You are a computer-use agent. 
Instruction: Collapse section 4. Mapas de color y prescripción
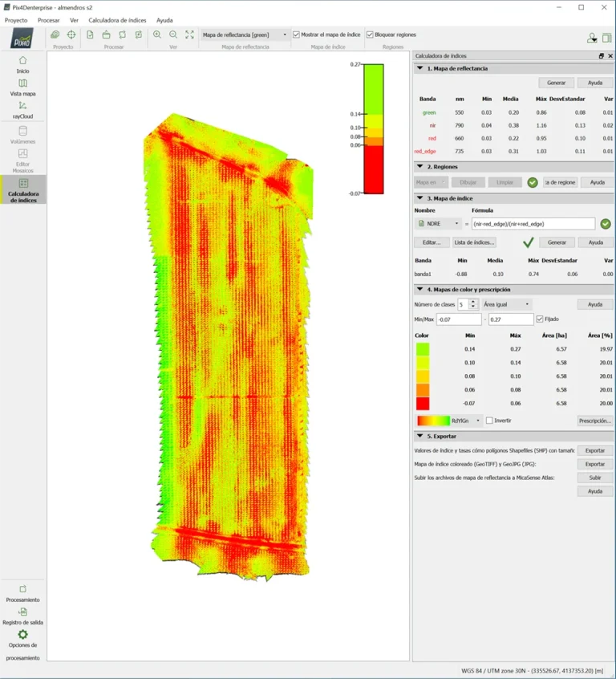[419, 289]
